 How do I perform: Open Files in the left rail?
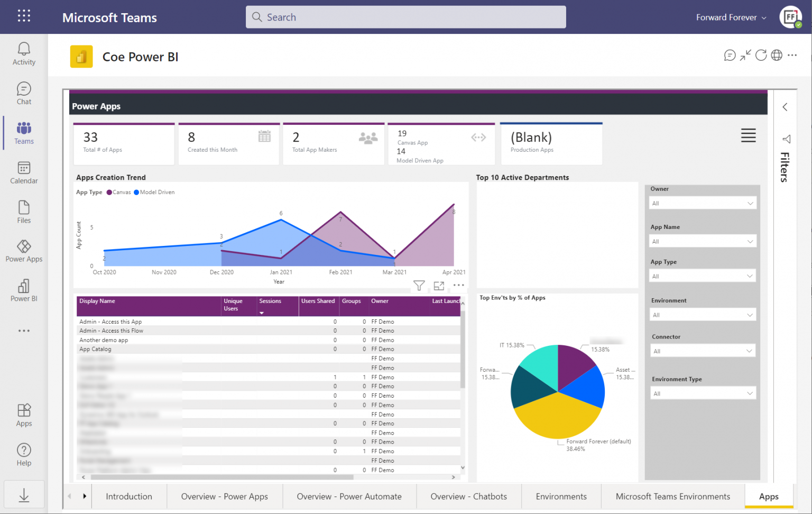coord(24,212)
